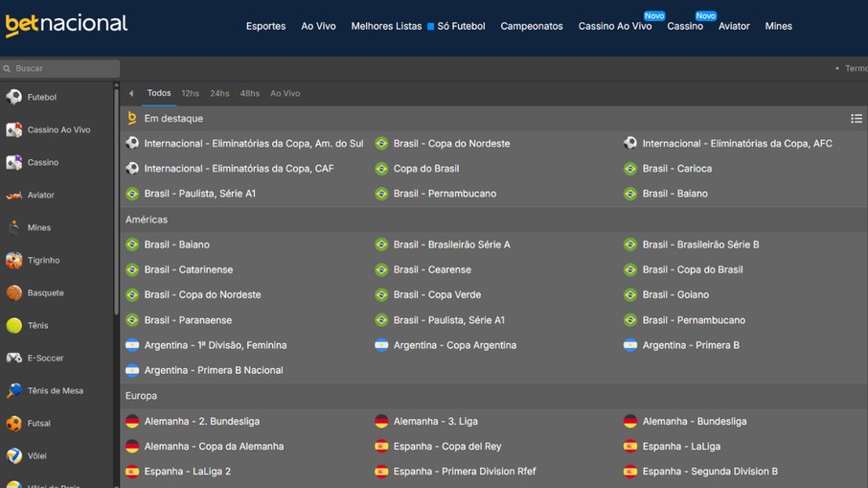Focus the Buscar search field
The image size is (868, 488).
coord(63,69)
